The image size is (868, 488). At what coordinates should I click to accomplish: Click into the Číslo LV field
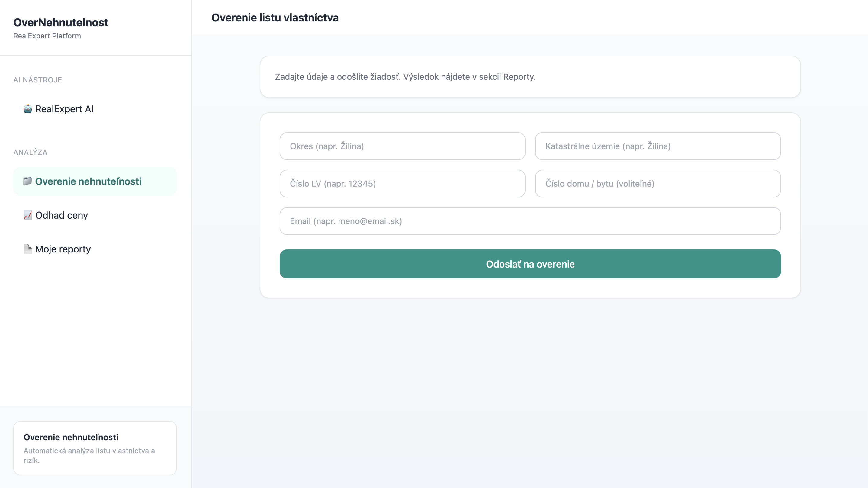402,184
